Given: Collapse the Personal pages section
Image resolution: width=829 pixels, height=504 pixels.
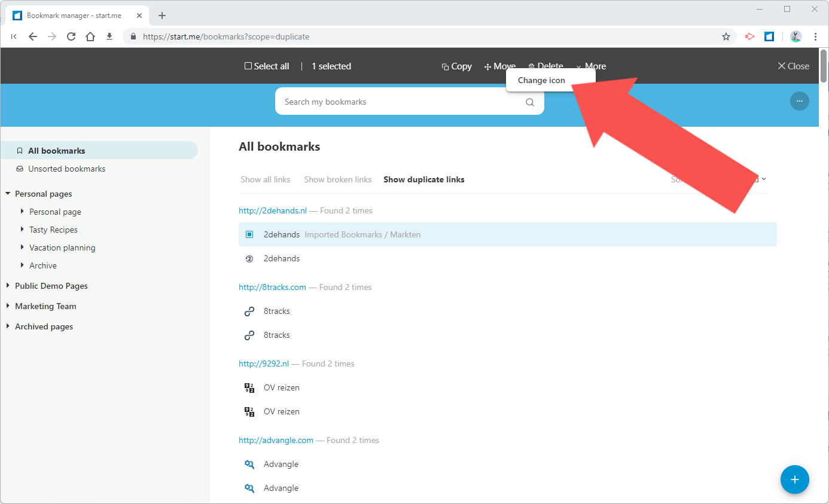Looking at the screenshot, I should [8, 194].
